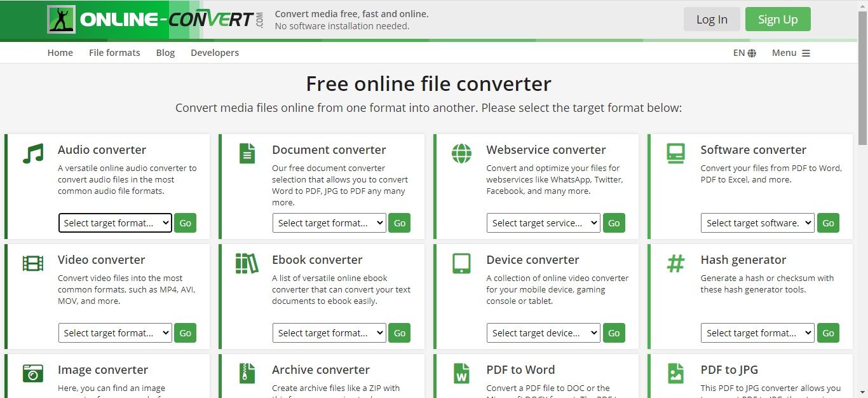This screenshot has height=398, width=868.
Task: Click the Log In button
Action: [x=712, y=19]
